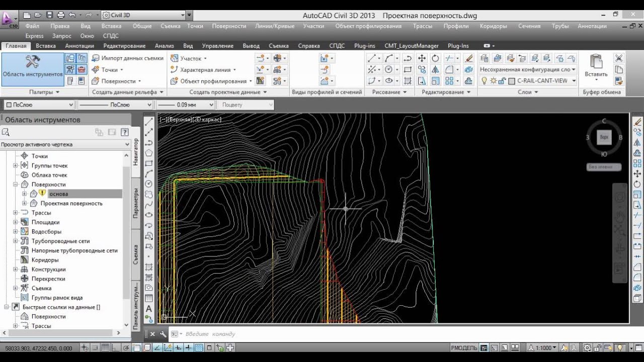644x362 pixels.
Task: Select the Mirror tool in Редактирование panel
Action: point(436,69)
